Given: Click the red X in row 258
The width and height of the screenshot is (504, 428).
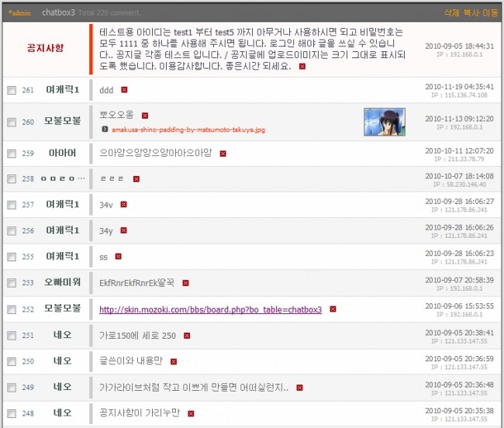Looking at the screenshot, I should pyautogui.click(x=136, y=178).
